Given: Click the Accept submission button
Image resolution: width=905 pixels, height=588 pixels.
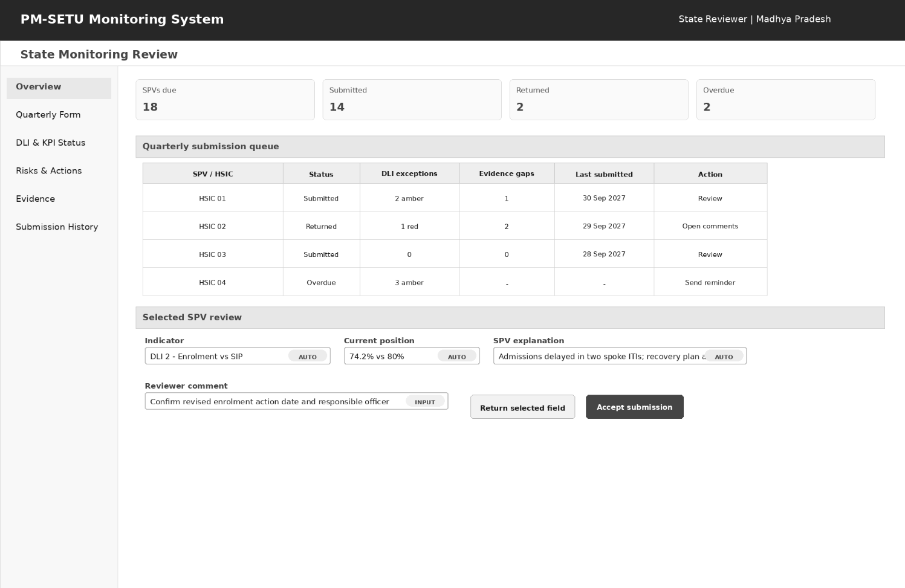Looking at the screenshot, I should [x=634, y=407].
